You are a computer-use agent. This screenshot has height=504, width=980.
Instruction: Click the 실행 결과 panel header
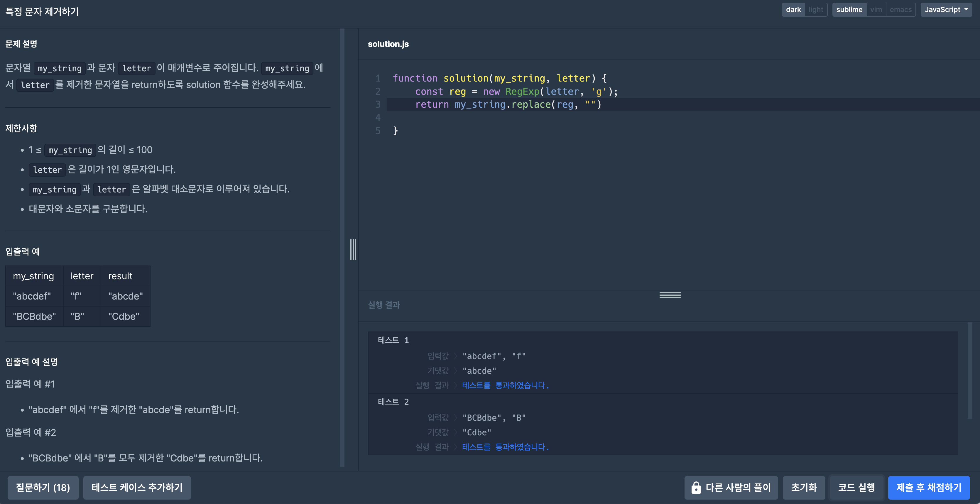[x=383, y=305]
